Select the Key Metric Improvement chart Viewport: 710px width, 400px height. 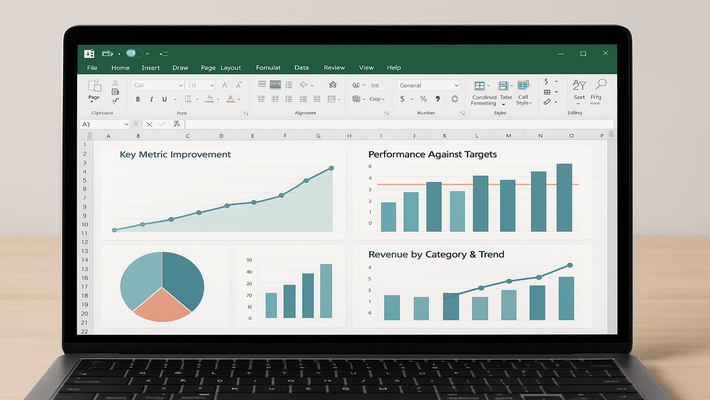223,192
